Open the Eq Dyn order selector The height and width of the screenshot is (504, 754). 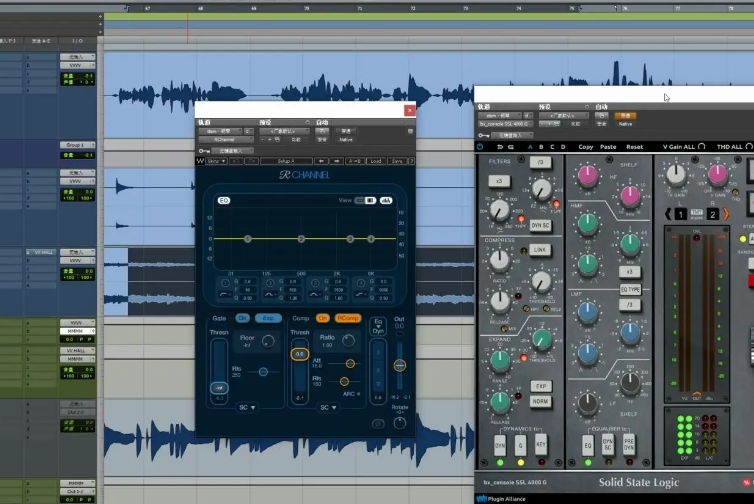(x=378, y=327)
